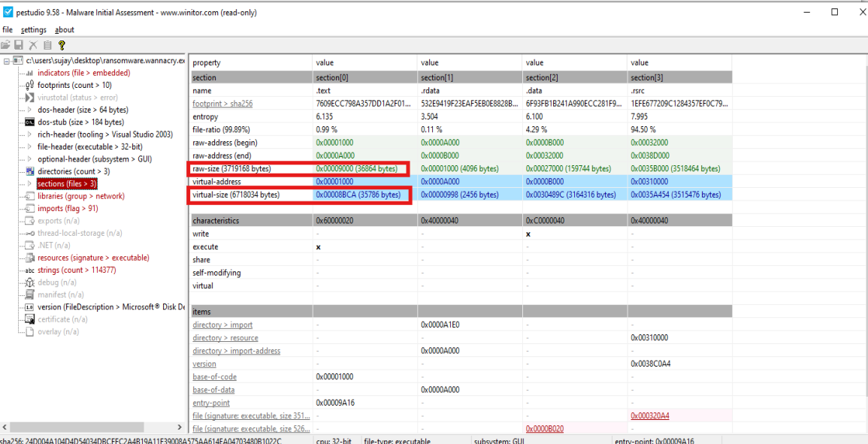Click the cpu: 32-bit status bar entry
The image size is (868, 444).
click(x=334, y=441)
